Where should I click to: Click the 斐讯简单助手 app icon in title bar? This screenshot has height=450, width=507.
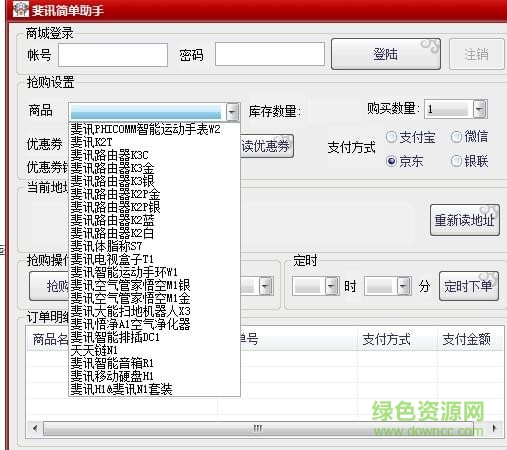(21, 9)
